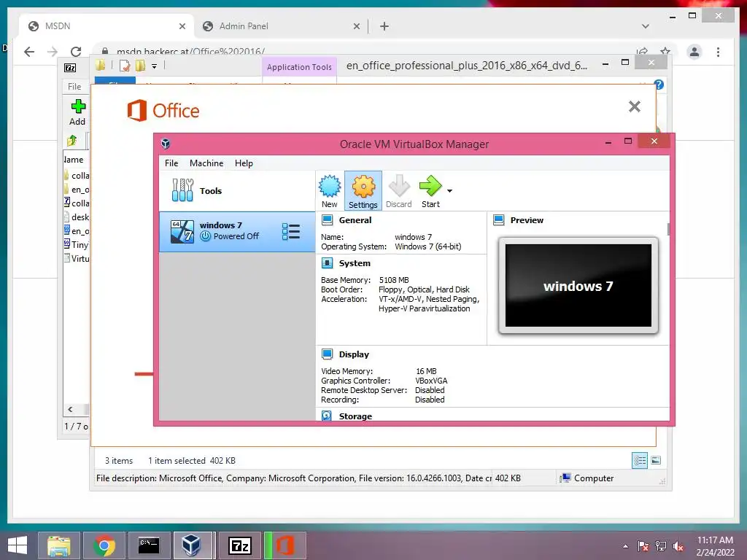
Task: Close the Office installer dialog
Action: (634, 106)
